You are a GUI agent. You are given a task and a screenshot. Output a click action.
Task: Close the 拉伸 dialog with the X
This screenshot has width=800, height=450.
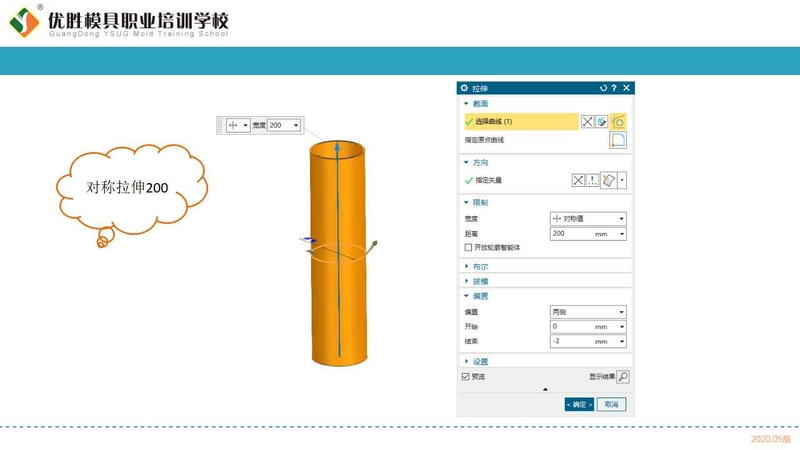627,88
